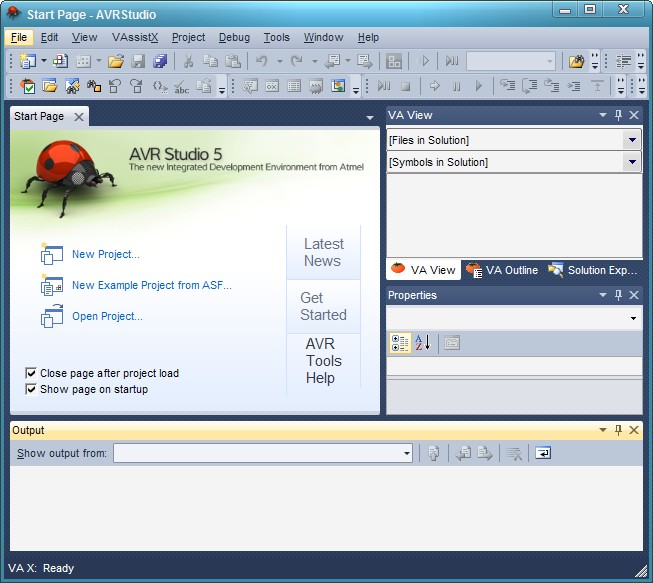Image resolution: width=653 pixels, height=583 pixels.
Task: Open the VAssistX menu
Action: coord(135,37)
